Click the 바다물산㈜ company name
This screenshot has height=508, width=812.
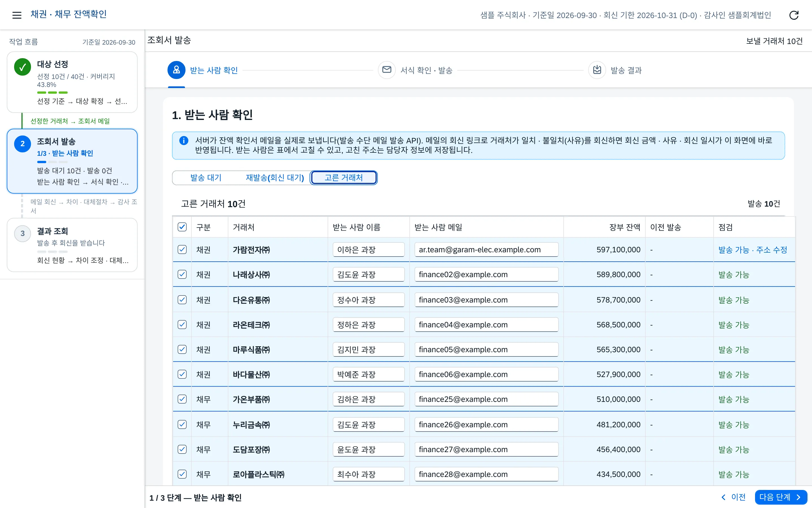coord(251,374)
